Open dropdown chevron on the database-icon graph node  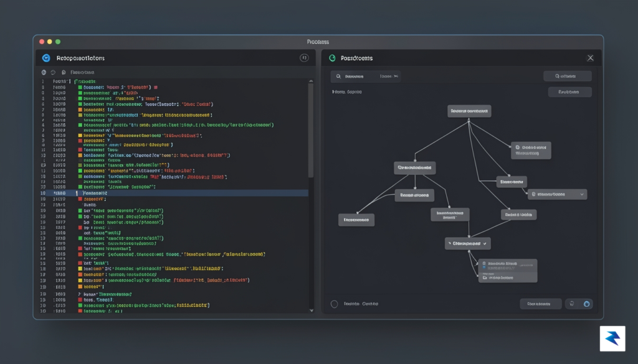582,194
